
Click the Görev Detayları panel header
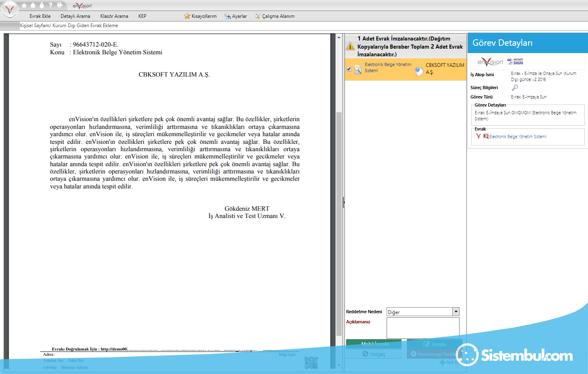[528, 43]
